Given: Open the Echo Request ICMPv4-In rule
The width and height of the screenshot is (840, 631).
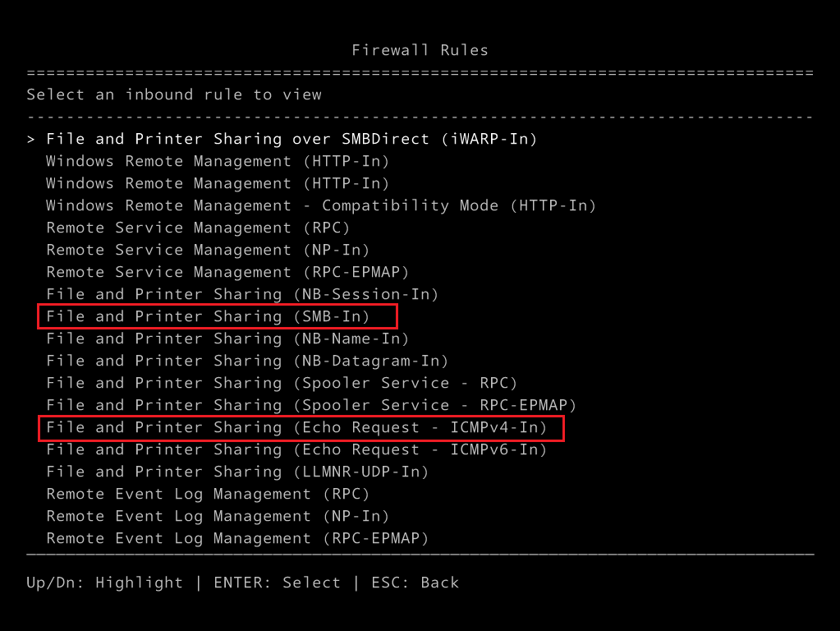Looking at the screenshot, I should (300, 426).
